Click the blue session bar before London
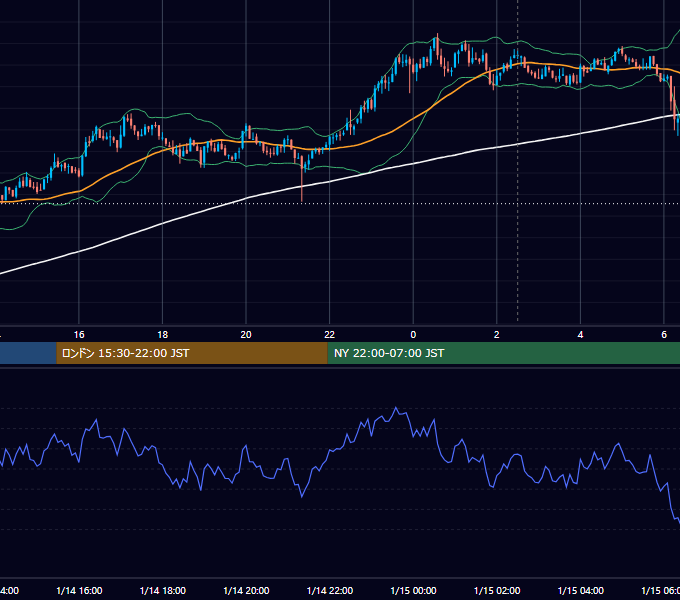680x600 pixels. point(28,353)
